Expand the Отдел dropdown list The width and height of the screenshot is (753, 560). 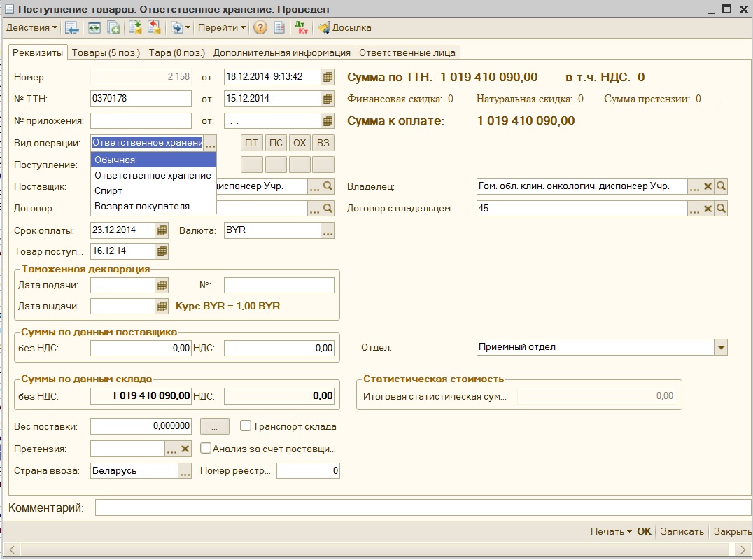coord(721,347)
